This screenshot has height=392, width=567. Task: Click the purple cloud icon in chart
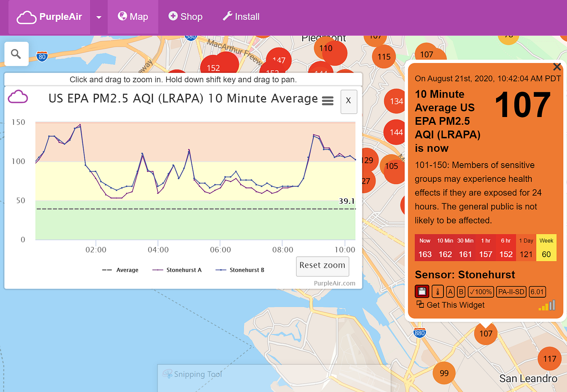[18, 97]
